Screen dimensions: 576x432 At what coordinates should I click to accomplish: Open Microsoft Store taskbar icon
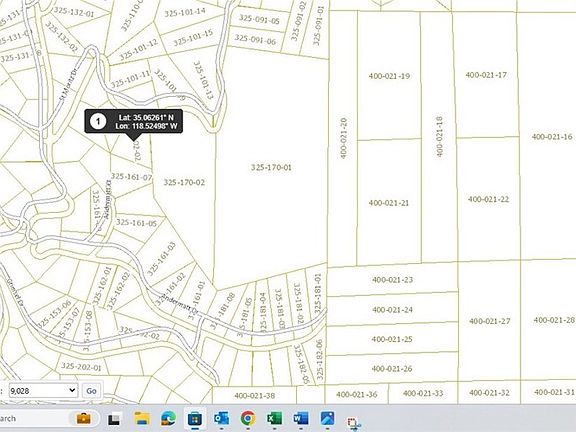click(195, 418)
